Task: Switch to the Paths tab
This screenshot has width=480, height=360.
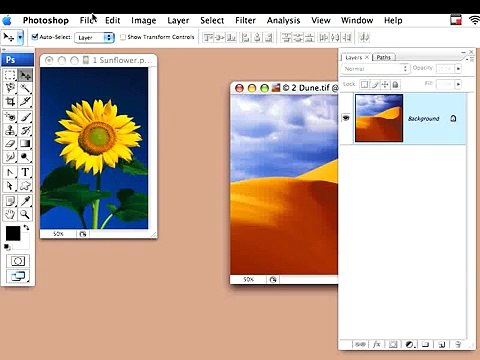Action: pyautogui.click(x=383, y=57)
